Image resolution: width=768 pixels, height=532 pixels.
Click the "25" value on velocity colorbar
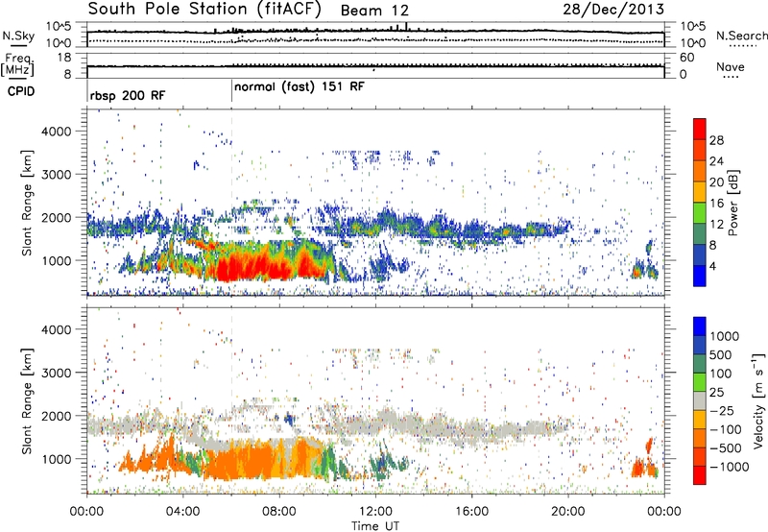click(717, 393)
